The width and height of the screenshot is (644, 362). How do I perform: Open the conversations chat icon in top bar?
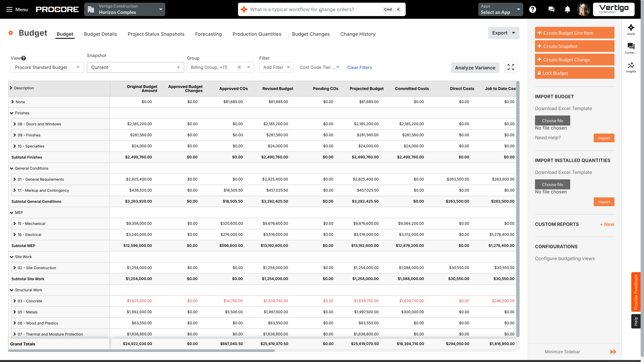click(551, 9)
